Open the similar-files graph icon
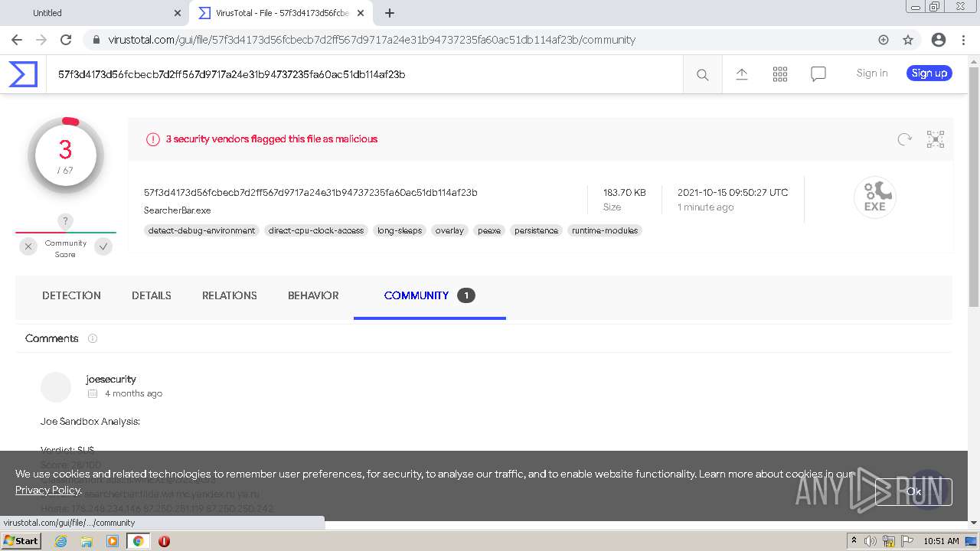The width and height of the screenshot is (980, 551). pos(935,139)
